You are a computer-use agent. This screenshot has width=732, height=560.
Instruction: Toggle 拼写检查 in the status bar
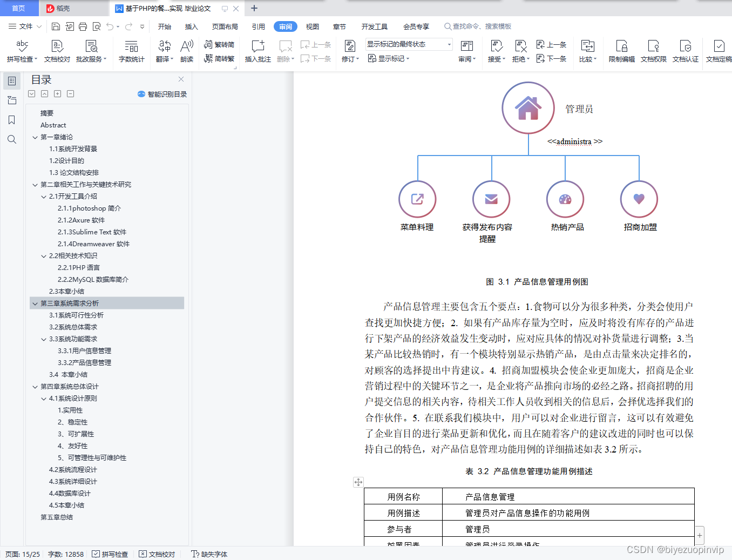[x=110, y=554]
